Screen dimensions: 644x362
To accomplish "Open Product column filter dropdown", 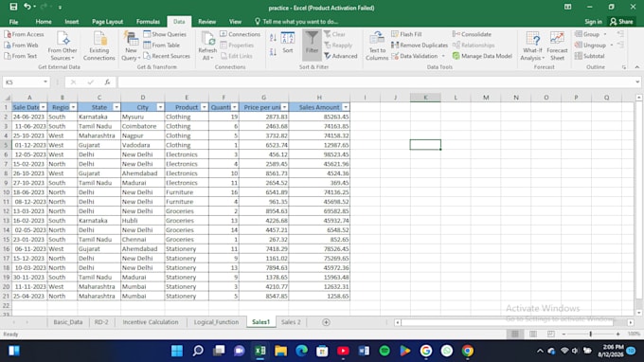I will click(x=205, y=107).
